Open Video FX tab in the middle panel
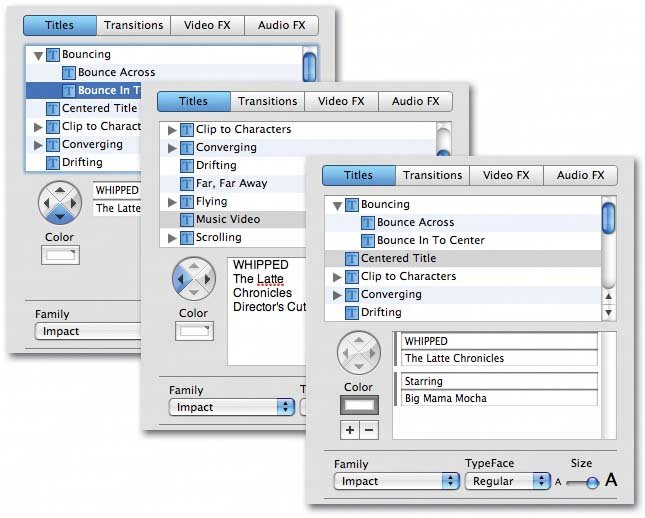Viewport: 645px width, 518px height. (x=342, y=101)
